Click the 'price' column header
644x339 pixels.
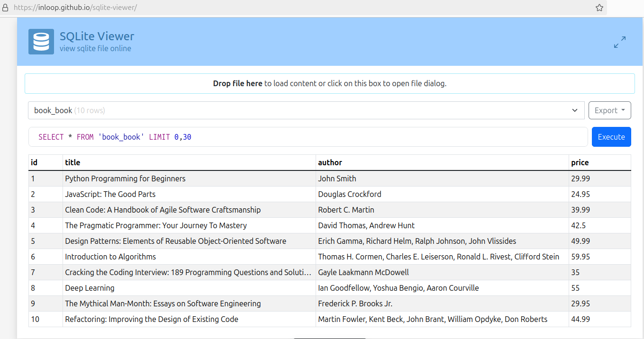pyautogui.click(x=580, y=162)
